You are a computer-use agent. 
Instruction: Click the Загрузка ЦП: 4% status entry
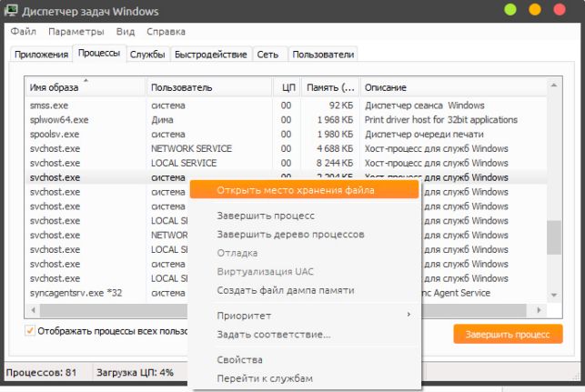135,373
